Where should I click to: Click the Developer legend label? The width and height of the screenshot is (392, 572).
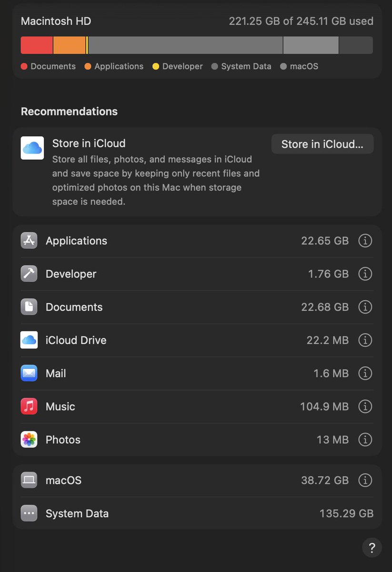coord(182,66)
